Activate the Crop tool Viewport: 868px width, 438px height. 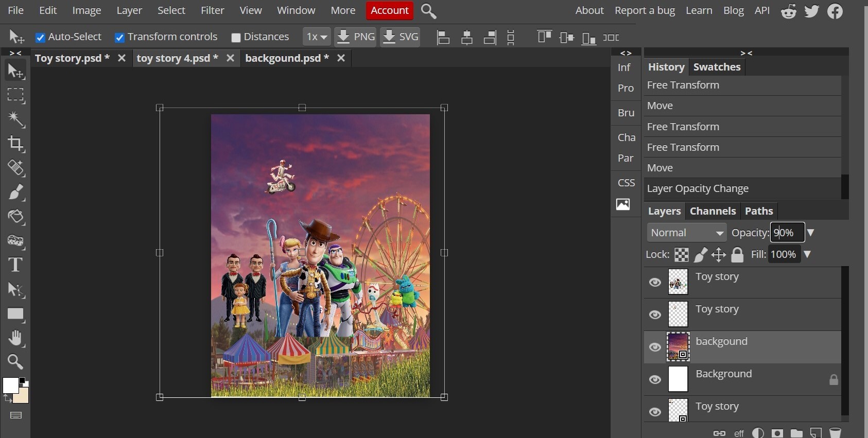(15, 144)
